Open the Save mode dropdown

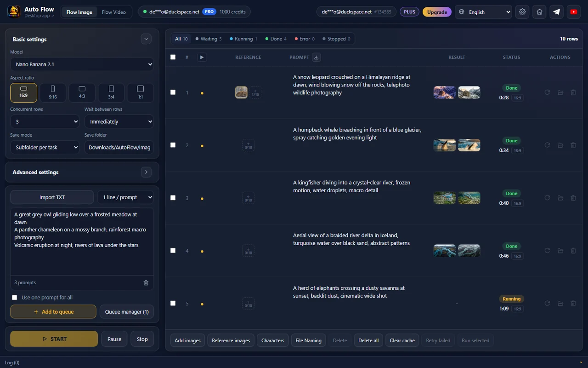tap(45, 147)
